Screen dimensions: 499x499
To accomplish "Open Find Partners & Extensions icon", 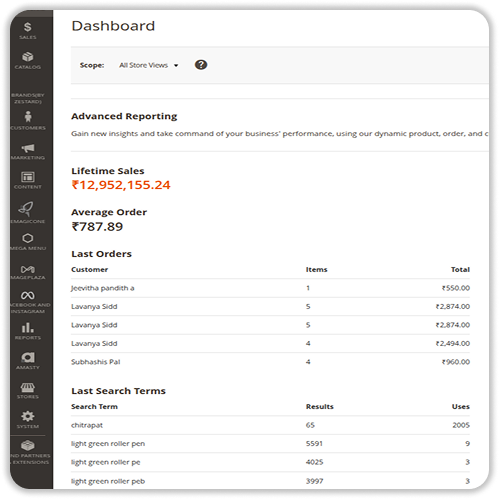I will click(x=28, y=445).
